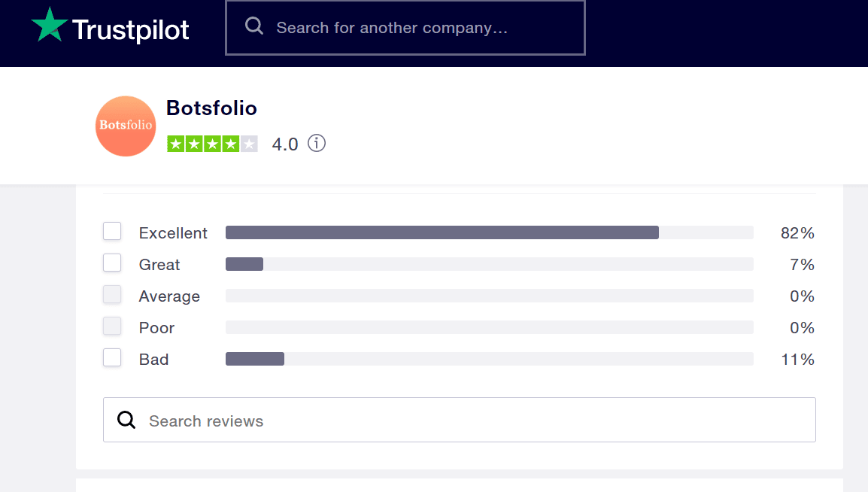868x492 pixels.
Task: Click the Botsfolio round logo
Action: [126, 126]
